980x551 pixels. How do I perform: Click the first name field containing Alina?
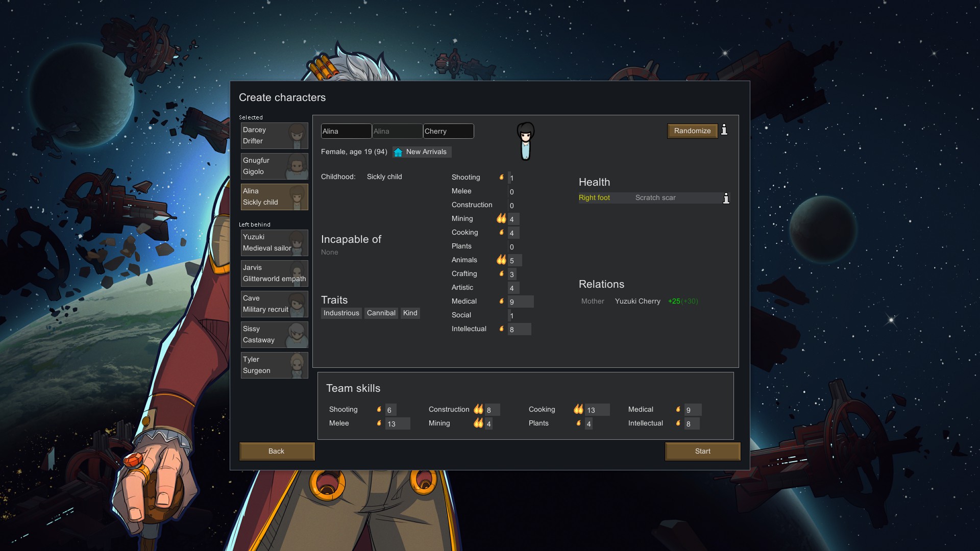(x=346, y=132)
